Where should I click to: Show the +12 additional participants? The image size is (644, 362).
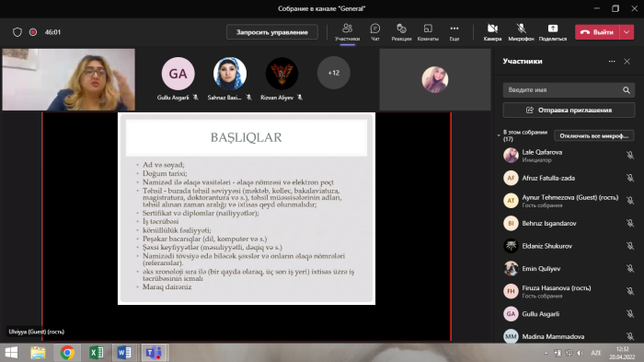333,73
